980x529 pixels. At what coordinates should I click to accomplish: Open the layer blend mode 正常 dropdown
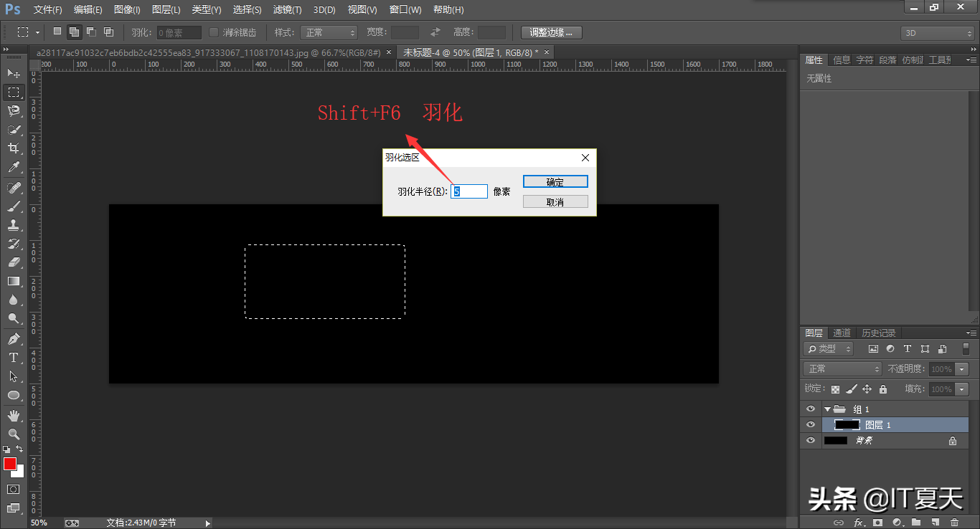coord(843,368)
